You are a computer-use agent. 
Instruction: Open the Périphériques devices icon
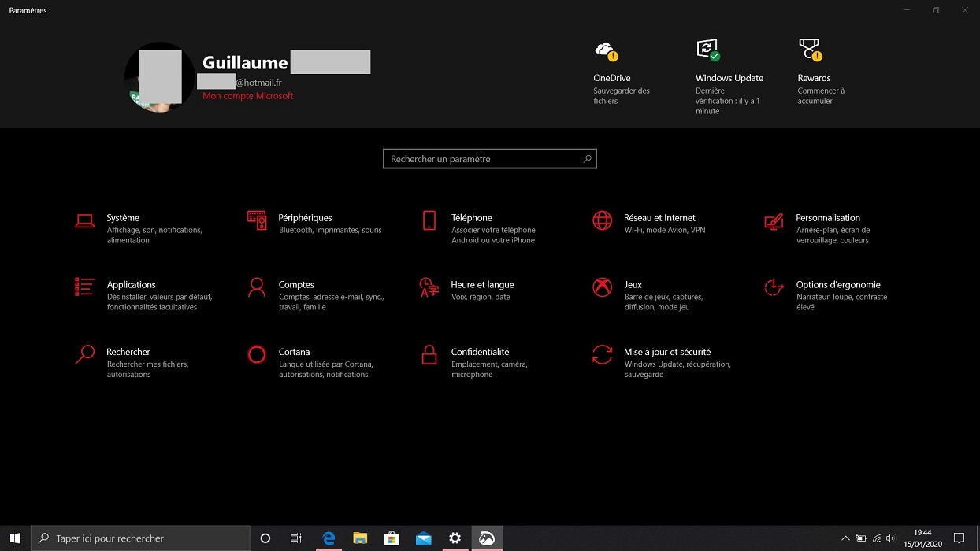click(257, 220)
